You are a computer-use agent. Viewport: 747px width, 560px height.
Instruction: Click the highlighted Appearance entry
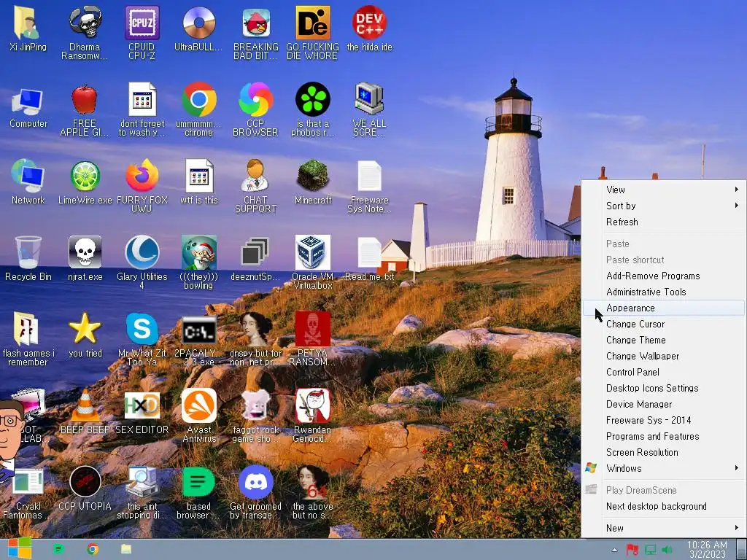point(664,308)
